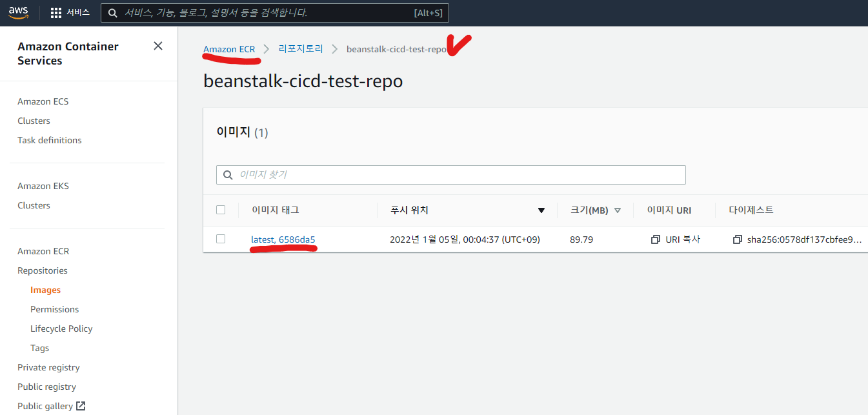868x415 pixels.
Task: Open Permissions in sidebar
Action: [55, 309]
